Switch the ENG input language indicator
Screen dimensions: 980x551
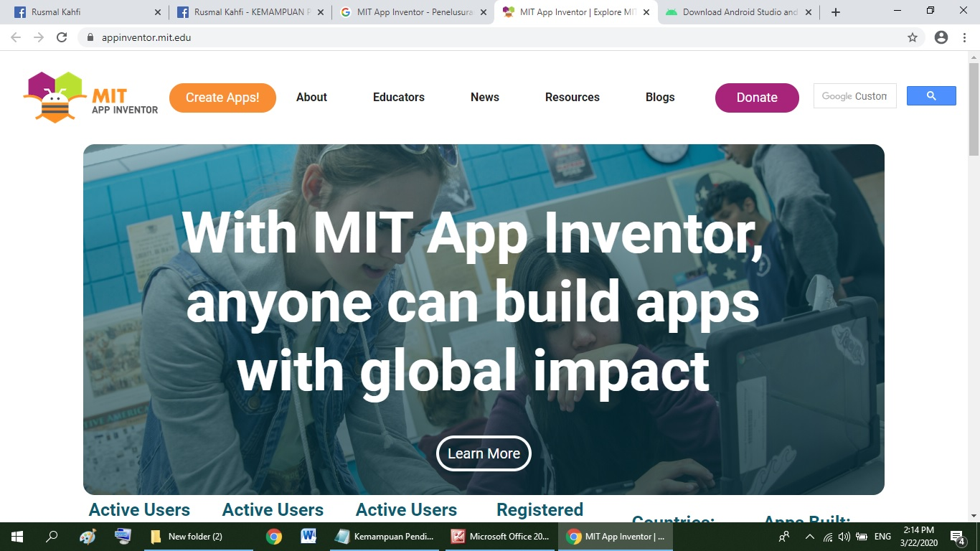coord(882,537)
